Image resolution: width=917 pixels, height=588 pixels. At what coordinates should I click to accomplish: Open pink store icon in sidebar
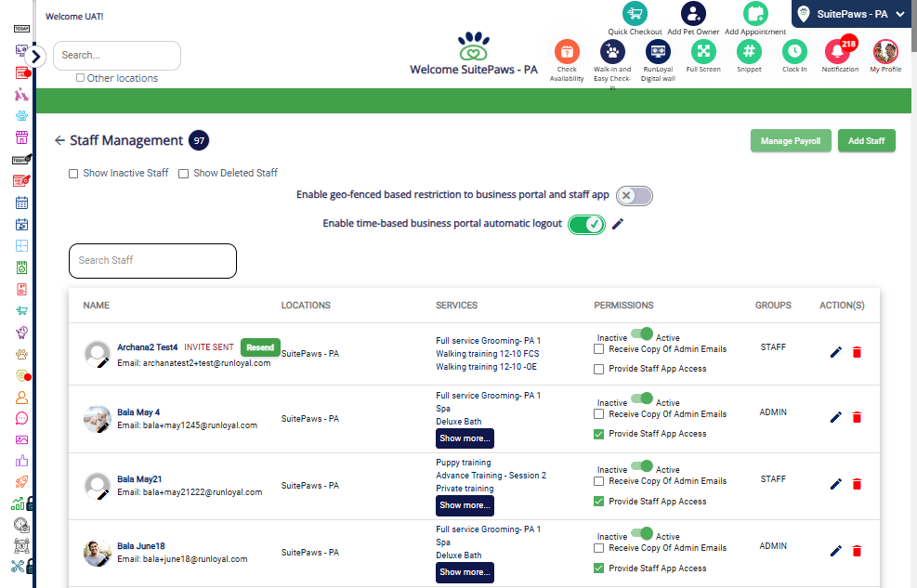click(x=21, y=137)
